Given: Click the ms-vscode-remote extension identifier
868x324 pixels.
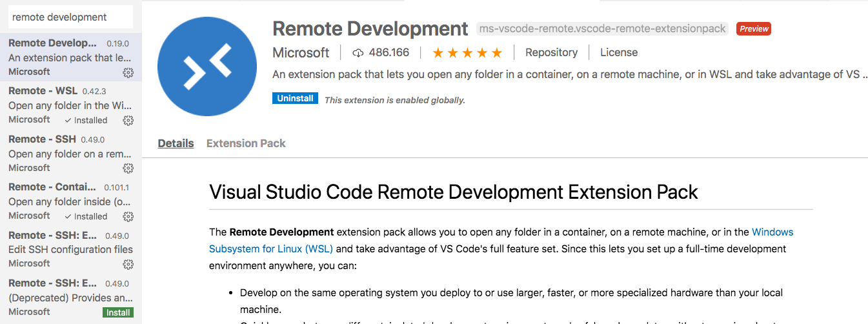Looking at the screenshot, I should 603,29.
